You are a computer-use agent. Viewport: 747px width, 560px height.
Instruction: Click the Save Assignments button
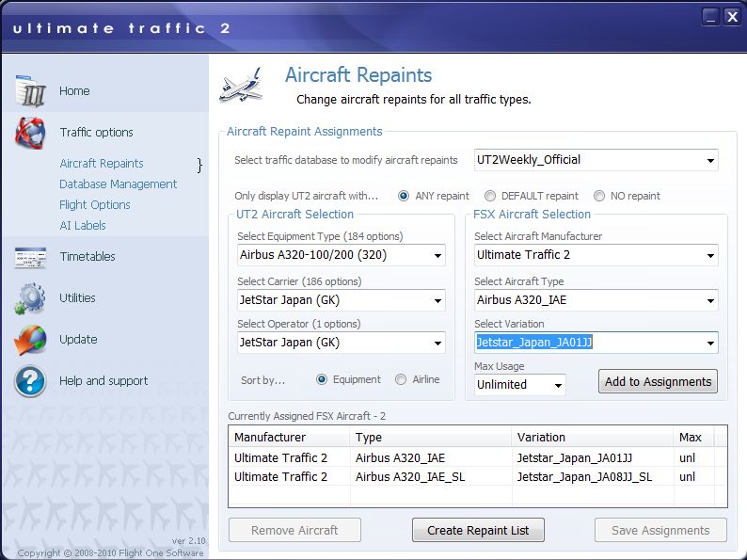pyautogui.click(x=660, y=531)
